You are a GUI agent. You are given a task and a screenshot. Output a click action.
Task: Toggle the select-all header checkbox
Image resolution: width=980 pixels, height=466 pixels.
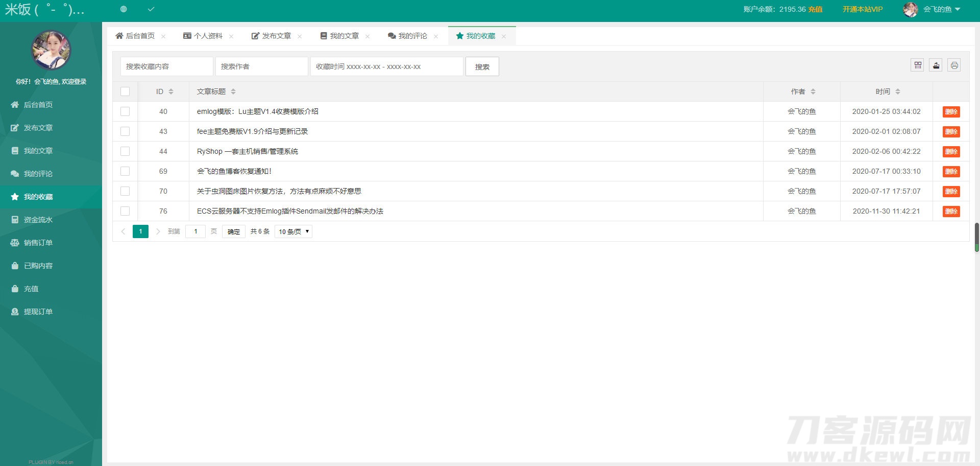coord(125,91)
